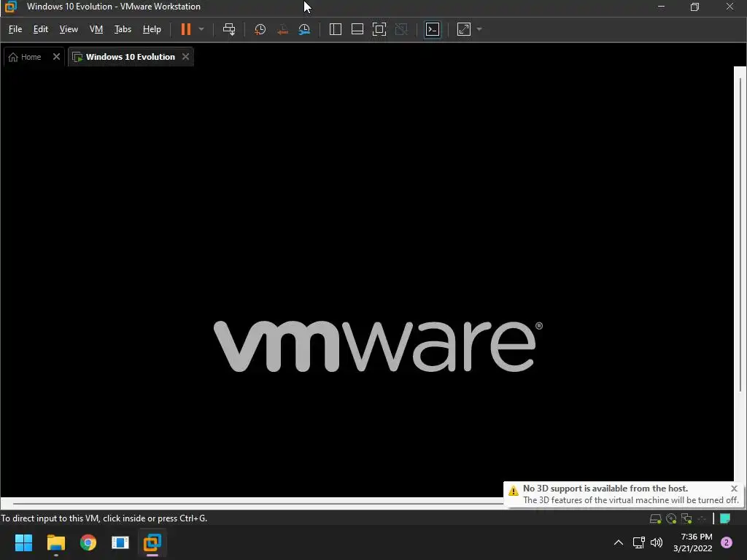Click the horizontal scrollbar below VM view
Image resolution: width=747 pixels, height=560 pixels.
coord(258,503)
